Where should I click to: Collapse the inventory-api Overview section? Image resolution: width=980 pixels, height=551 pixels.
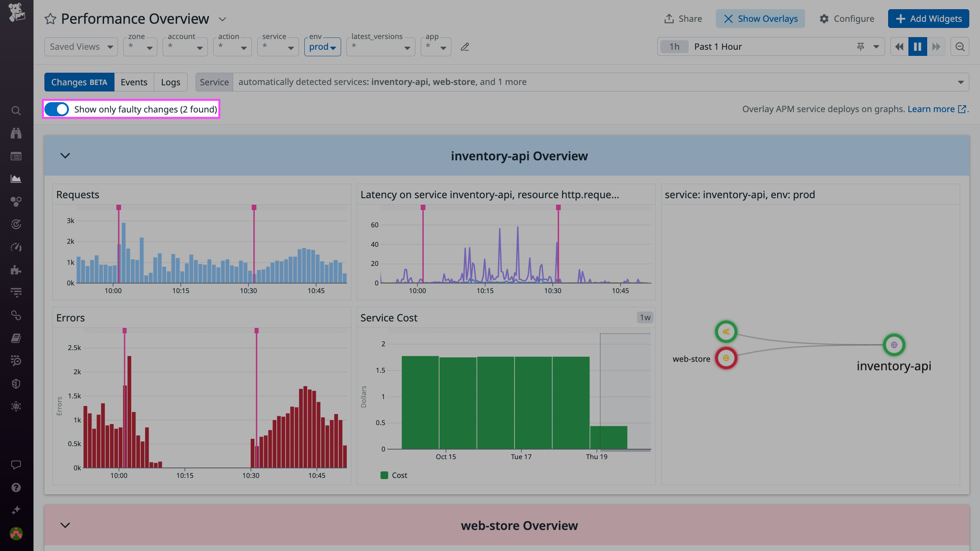(65, 156)
